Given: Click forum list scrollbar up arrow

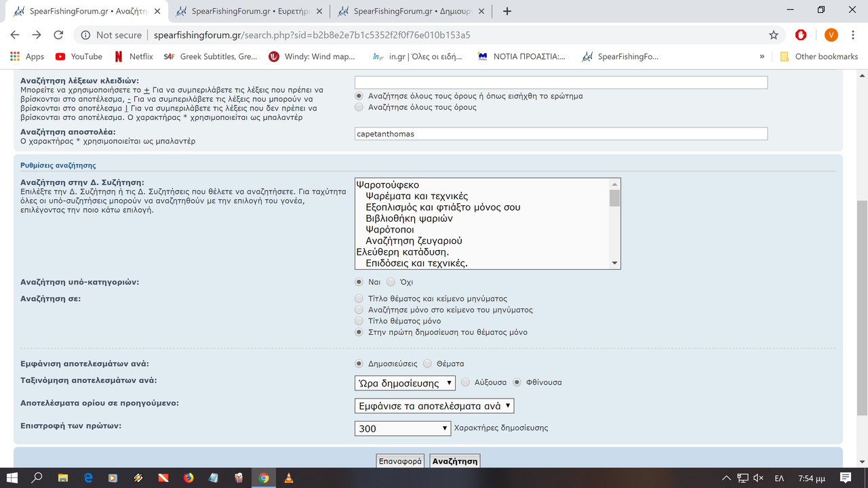Looking at the screenshot, I should 614,184.
